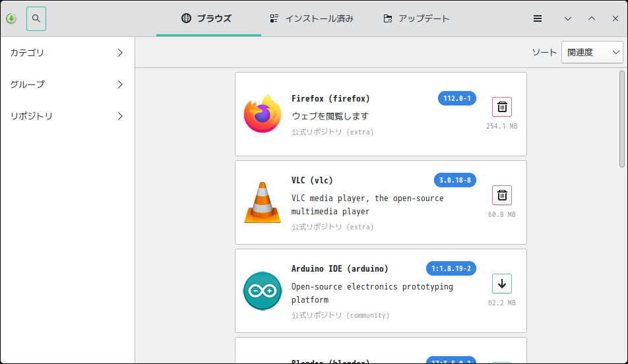This screenshot has height=364, width=628.
Task: Click the green download indicator icon
Action: 11,18
